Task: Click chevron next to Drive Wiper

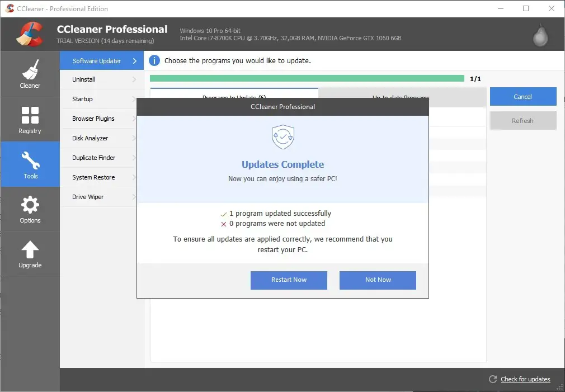Action: (134, 197)
